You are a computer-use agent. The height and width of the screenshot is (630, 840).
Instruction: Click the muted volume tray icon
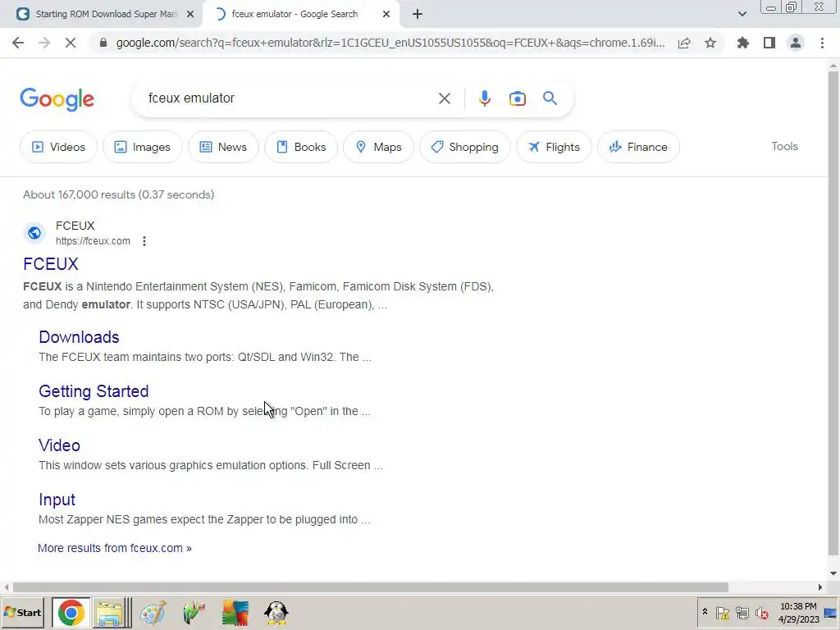pyautogui.click(x=761, y=612)
